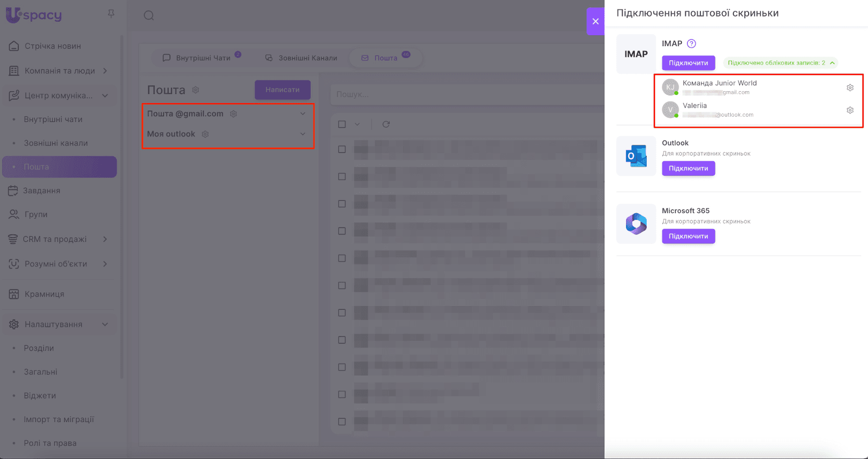Viewport: 868px width, 459px height.
Task: Expand the Пошта @gmail.com mailbox folders
Action: point(303,114)
